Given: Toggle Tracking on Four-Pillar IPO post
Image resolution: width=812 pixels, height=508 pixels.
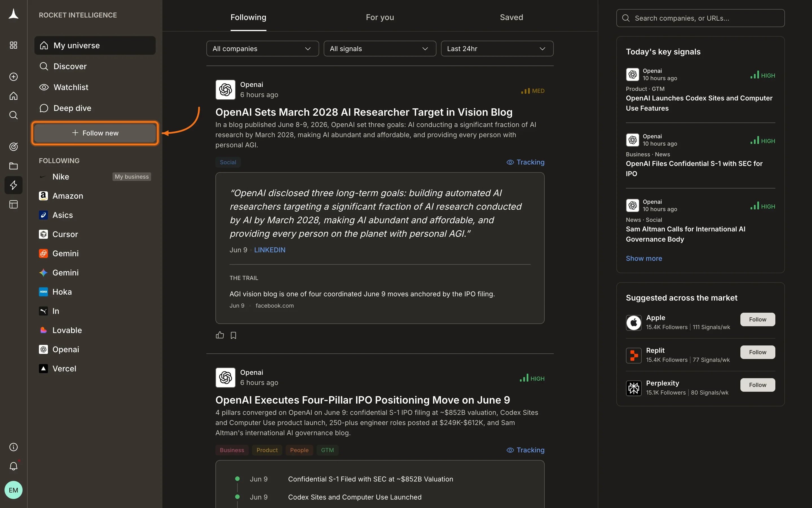Looking at the screenshot, I should [526, 450].
